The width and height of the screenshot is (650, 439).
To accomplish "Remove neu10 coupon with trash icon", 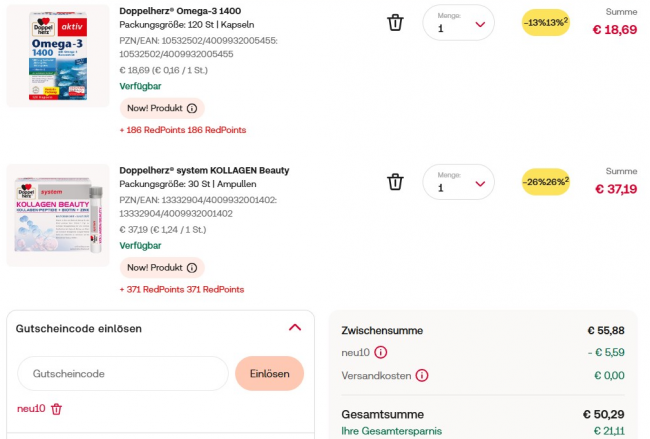I will [x=57, y=409].
